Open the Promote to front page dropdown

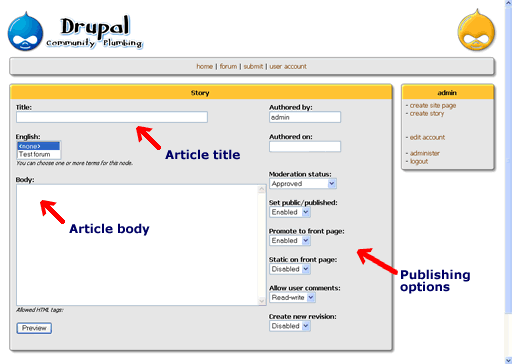tap(290, 240)
